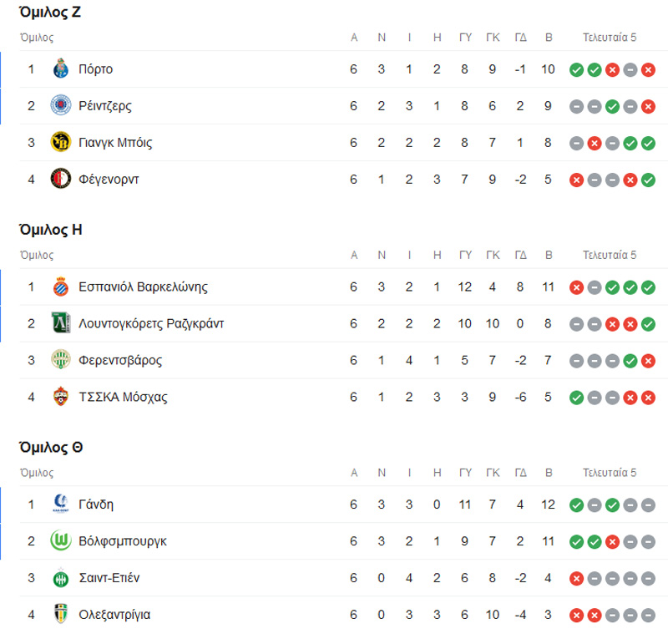This screenshot has width=668, height=644.
Task: Open the Βόλφσμπουργκ team link
Action: tap(122, 541)
